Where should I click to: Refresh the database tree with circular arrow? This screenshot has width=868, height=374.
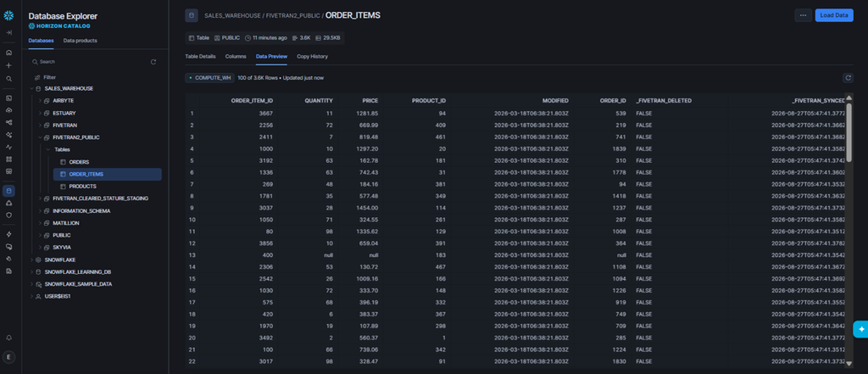(x=153, y=62)
